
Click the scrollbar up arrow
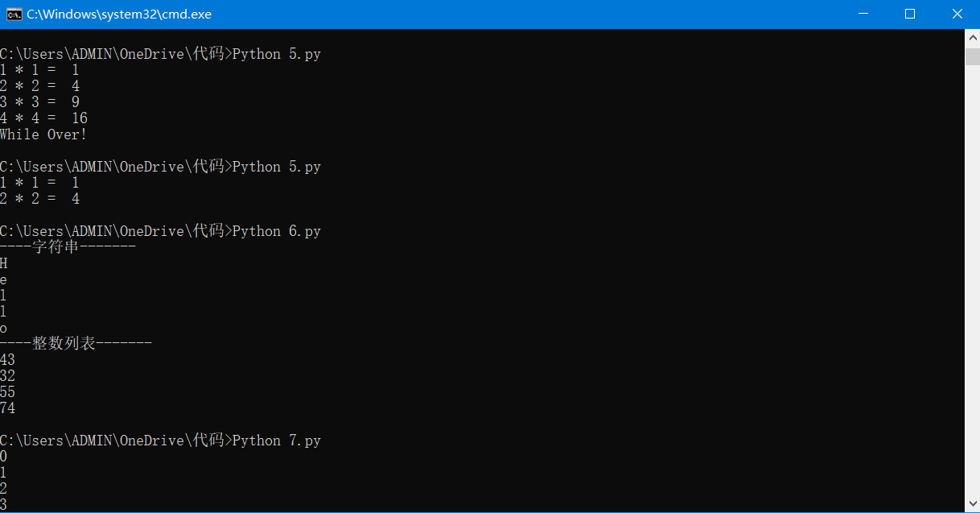[972, 38]
